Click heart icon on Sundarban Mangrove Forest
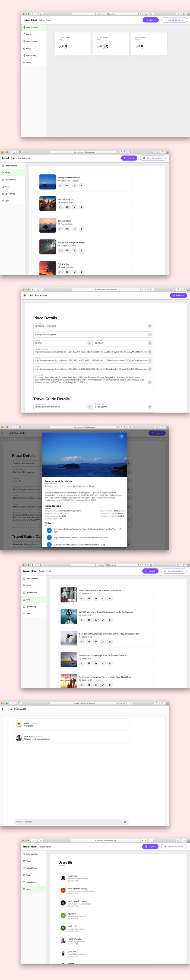 coord(60,251)
